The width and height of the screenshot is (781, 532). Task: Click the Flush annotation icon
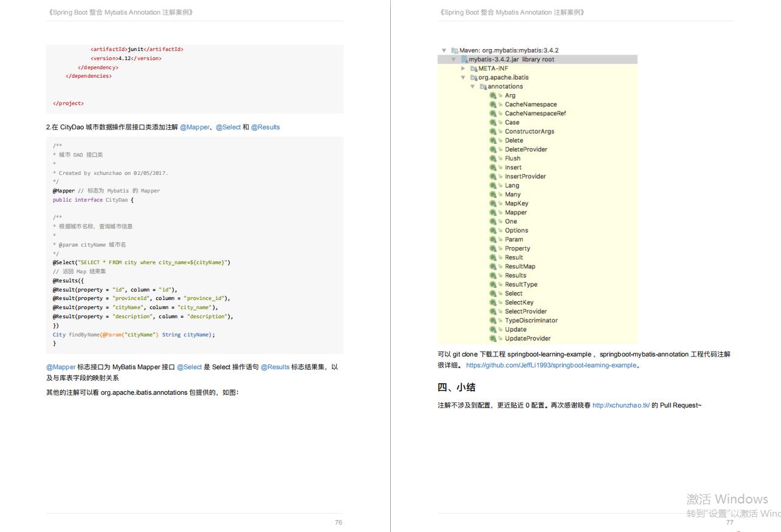pos(493,159)
